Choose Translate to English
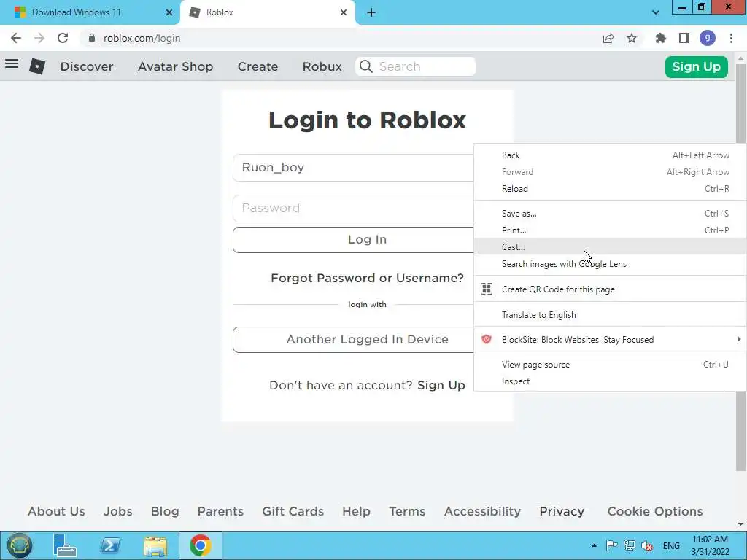 pos(611,315)
